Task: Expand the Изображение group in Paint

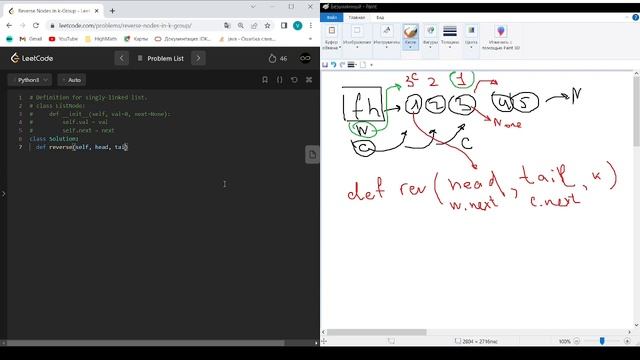Action: 357,37
